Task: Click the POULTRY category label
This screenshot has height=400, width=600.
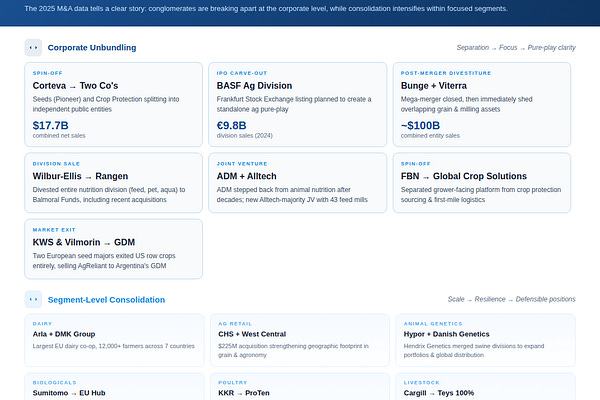Action: [233, 383]
